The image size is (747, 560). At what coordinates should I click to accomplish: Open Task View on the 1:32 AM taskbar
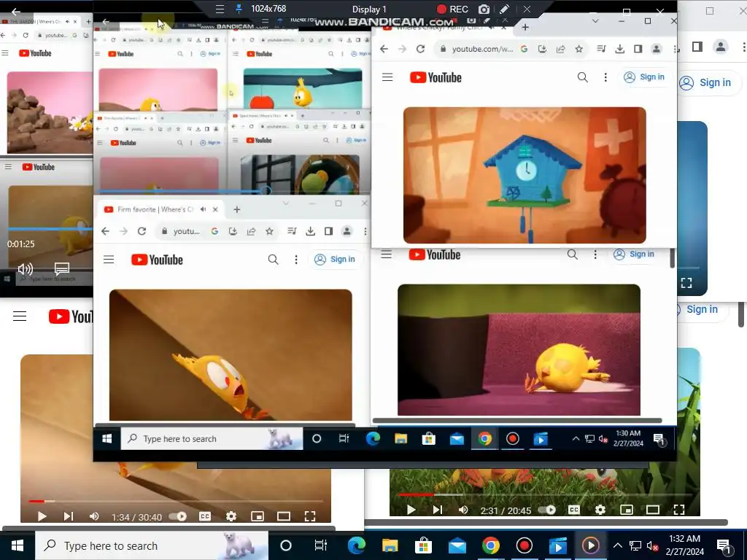click(321, 545)
